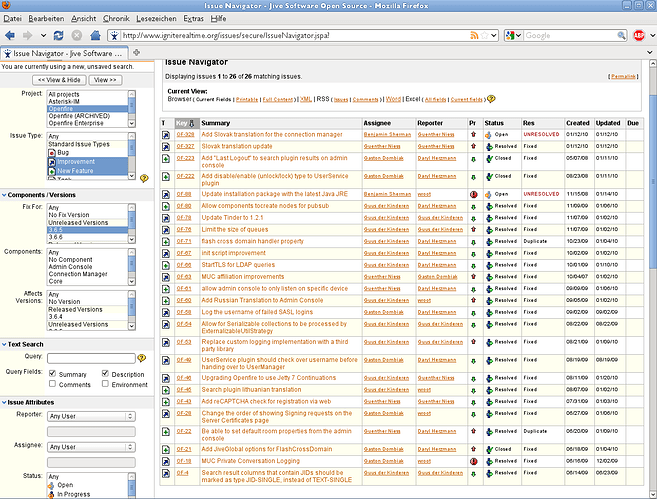The width and height of the screenshot is (657, 499).
Task: Open the Chronik menu
Action: 116,19
